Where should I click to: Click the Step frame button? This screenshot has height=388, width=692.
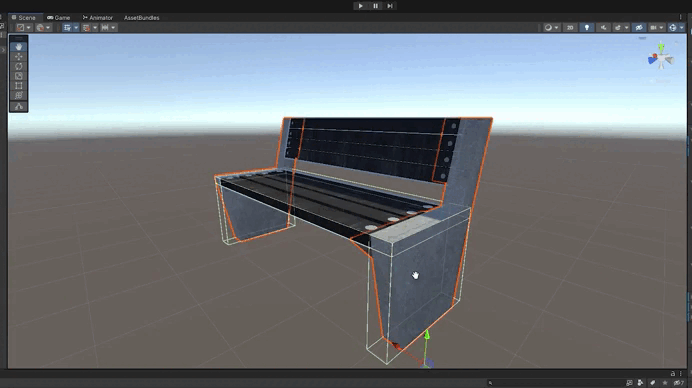tap(390, 6)
